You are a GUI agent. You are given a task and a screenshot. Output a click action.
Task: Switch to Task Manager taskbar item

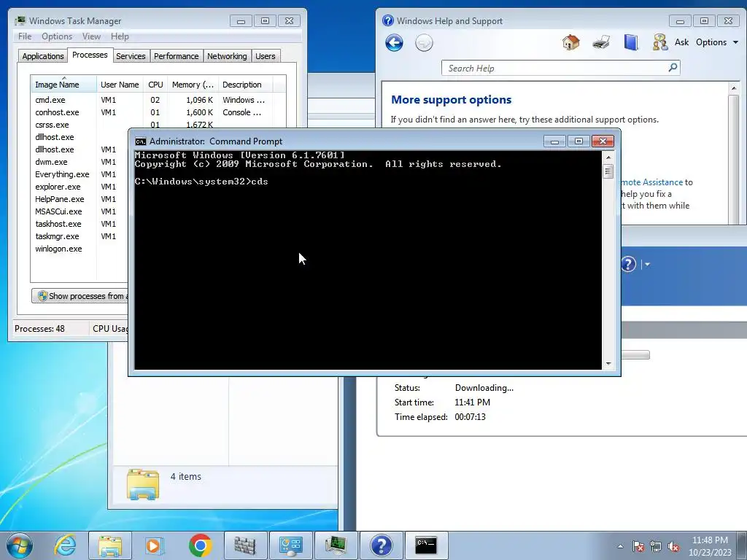tap(336, 545)
